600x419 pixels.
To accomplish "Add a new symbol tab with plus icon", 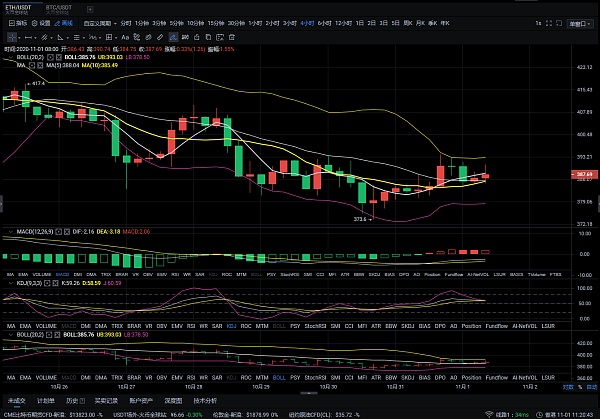I will pyautogui.click(x=90, y=9).
